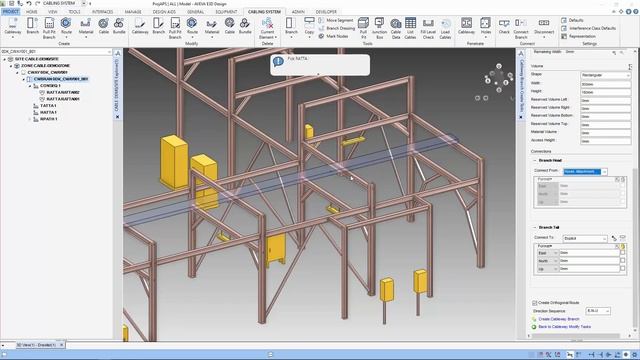Open the Create Route dropdown

[66, 37]
